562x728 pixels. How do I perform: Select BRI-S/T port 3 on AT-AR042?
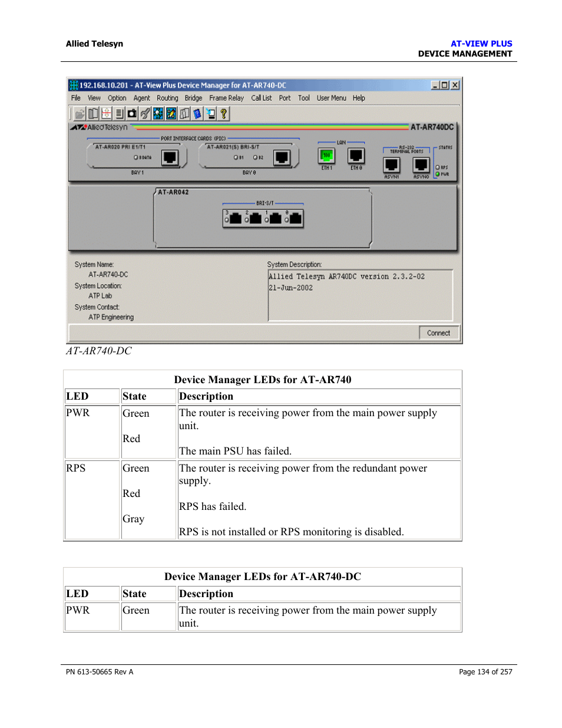[x=236, y=219]
